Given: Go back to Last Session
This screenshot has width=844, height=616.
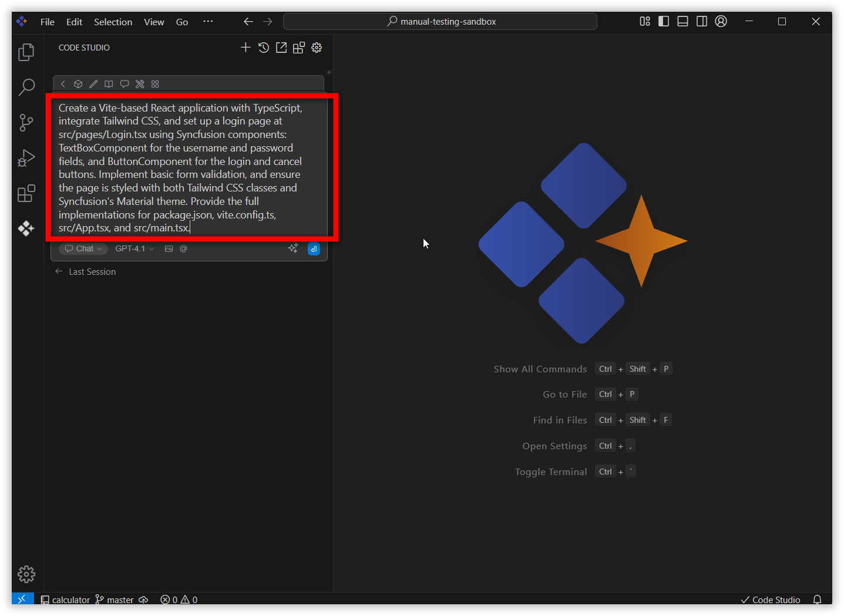Looking at the screenshot, I should click(86, 272).
